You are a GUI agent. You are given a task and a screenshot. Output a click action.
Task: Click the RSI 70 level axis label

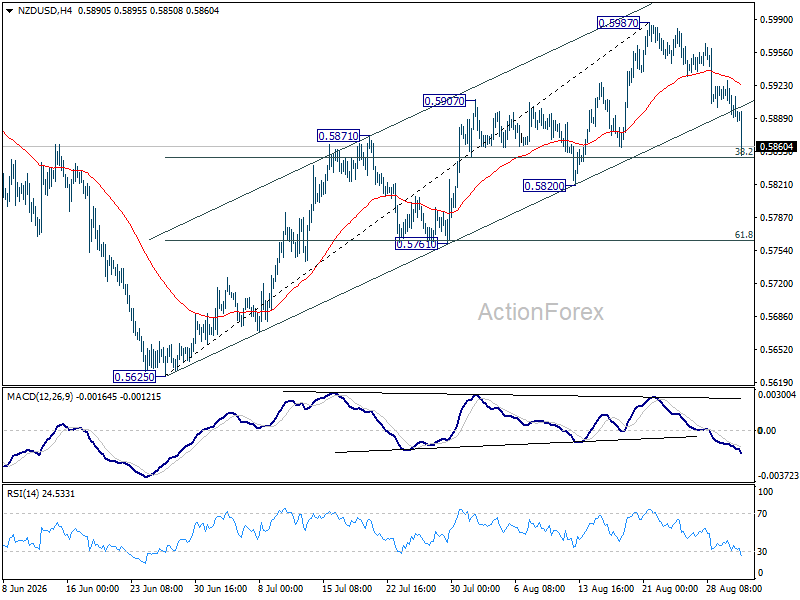[762, 514]
